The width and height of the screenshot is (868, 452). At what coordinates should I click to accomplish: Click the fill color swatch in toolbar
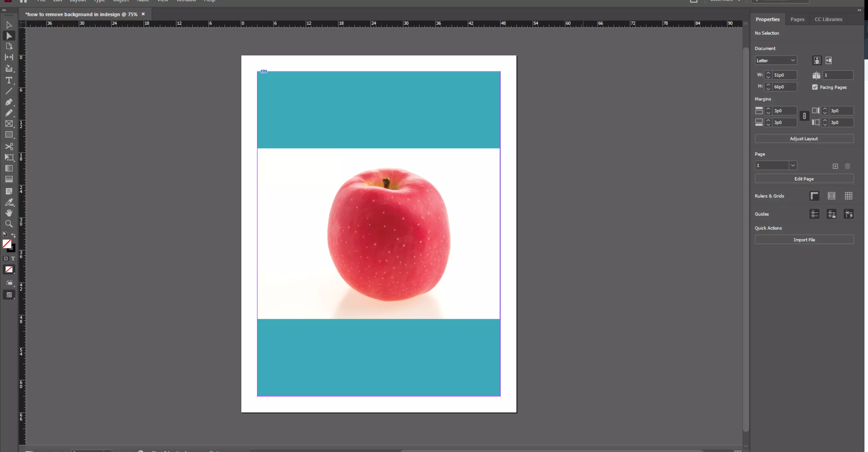6,244
